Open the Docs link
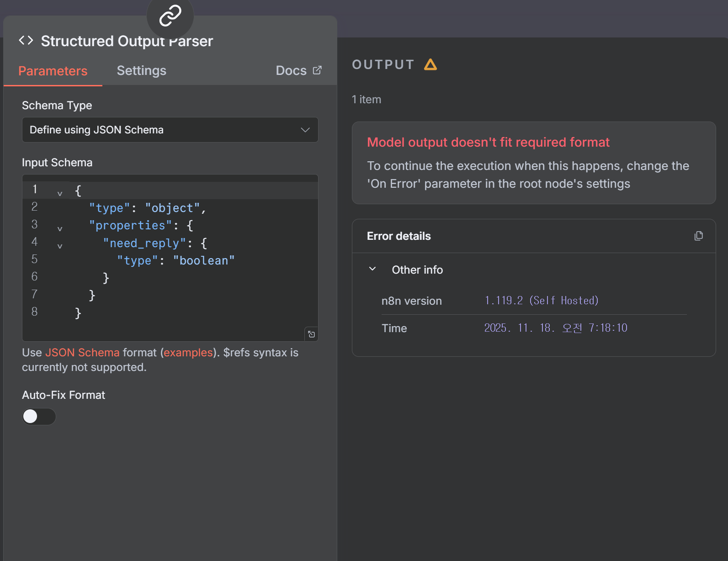The height and width of the screenshot is (561, 728). [x=291, y=70]
